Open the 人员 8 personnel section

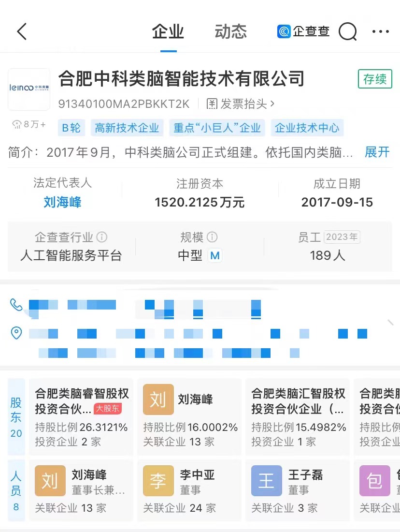coord(16,490)
